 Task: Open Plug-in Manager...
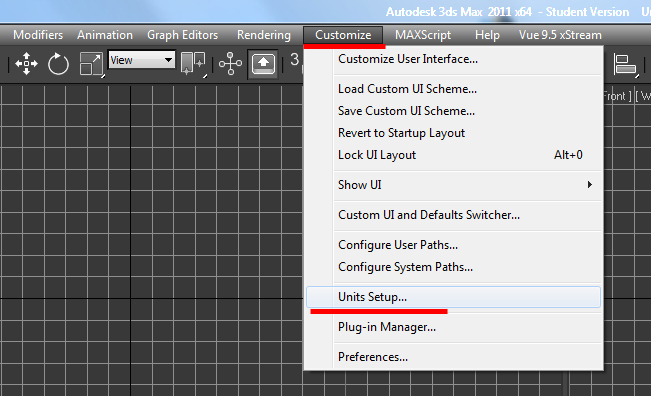click(453, 327)
